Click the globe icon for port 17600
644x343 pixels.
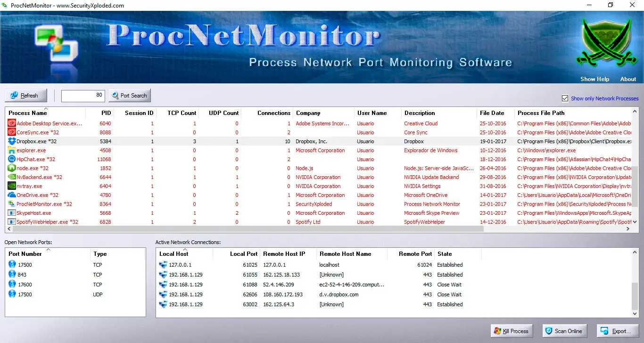pos(12,284)
